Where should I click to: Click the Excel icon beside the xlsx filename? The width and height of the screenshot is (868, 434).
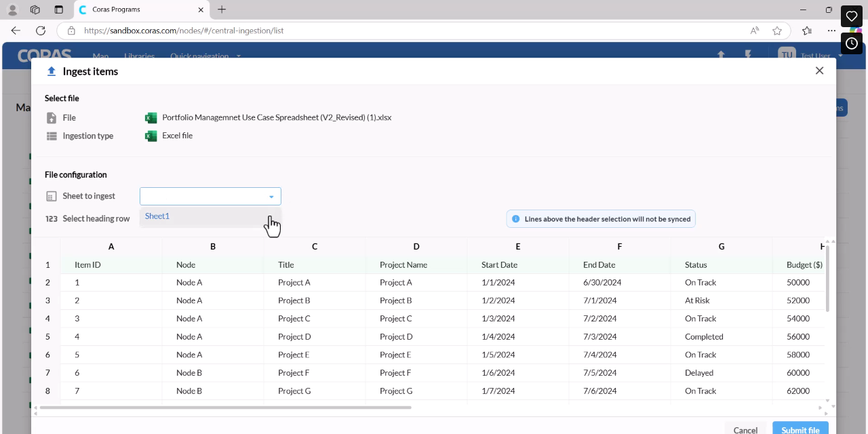point(151,118)
